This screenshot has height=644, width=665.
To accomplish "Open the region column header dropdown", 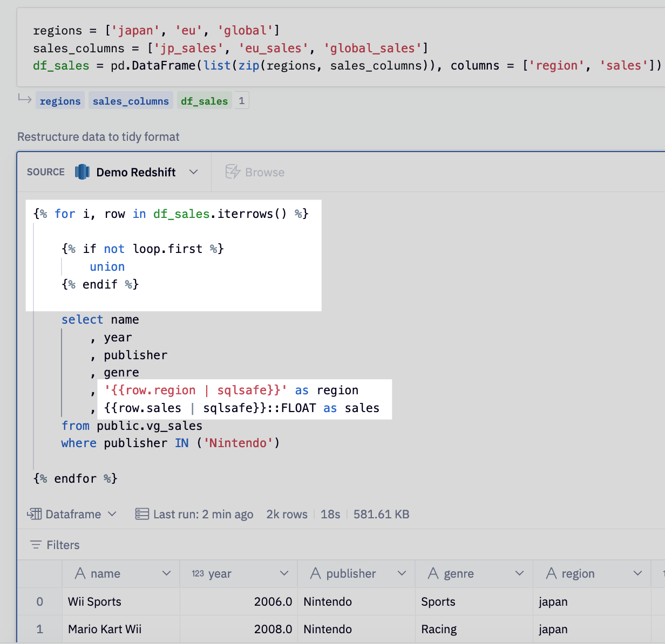I will click(x=638, y=573).
